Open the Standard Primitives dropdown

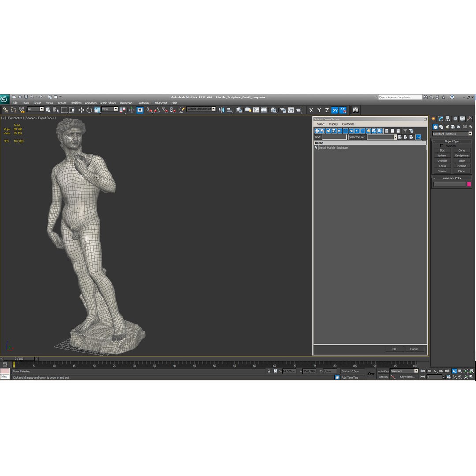point(452,134)
